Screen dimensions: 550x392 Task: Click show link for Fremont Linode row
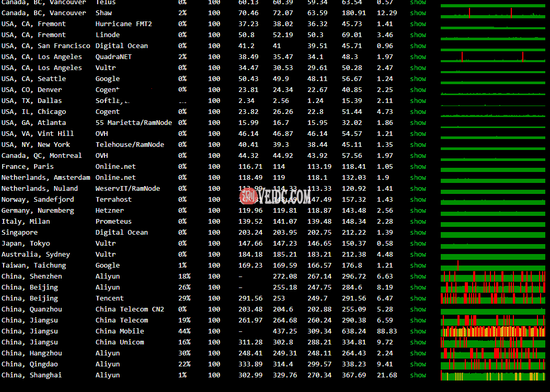pyautogui.click(x=418, y=34)
